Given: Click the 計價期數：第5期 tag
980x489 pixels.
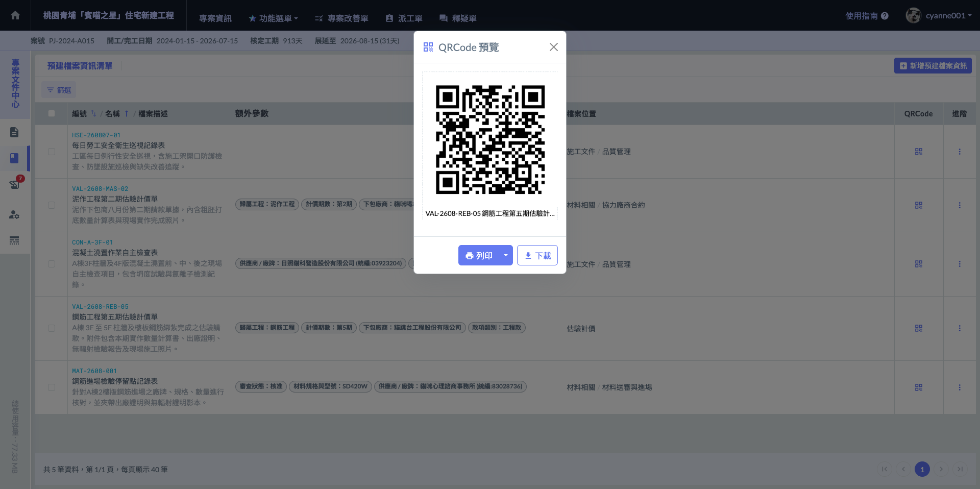Looking at the screenshot, I should pos(329,328).
